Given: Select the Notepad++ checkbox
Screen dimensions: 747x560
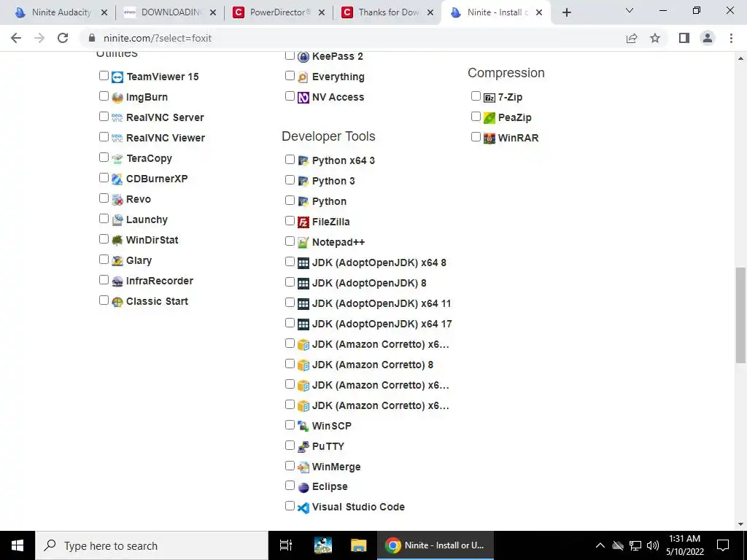Looking at the screenshot, I should click(x=290, y=241).
